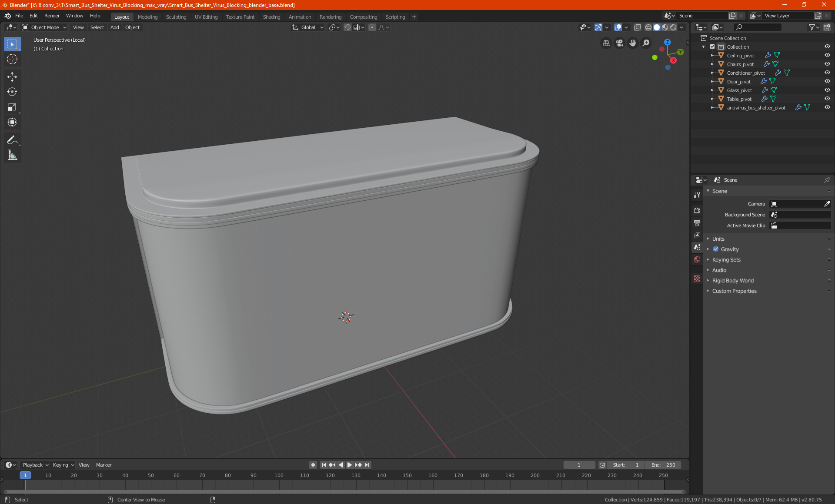835x504 pixels.
Task: Select the Scale tool
Action: tap(12, 107)
